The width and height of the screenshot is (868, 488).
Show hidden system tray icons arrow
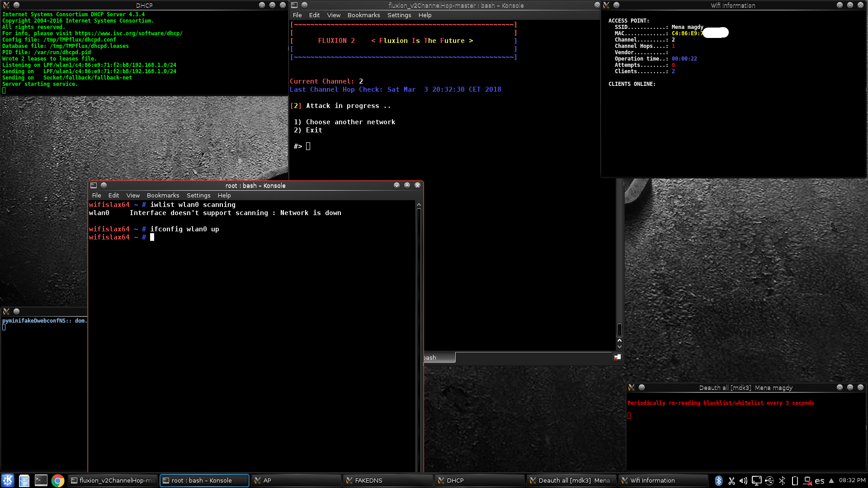pyautogui.click(x=831, y=481)
